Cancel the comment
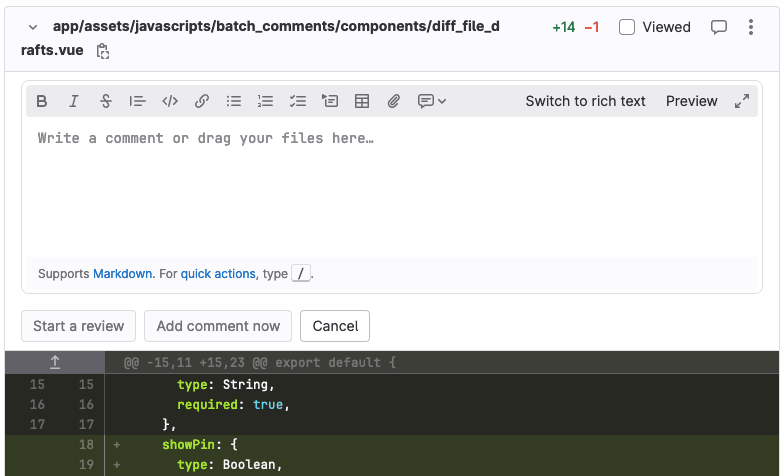Image resolution: width=784 pixels, height=476 pixels. (x=335, y=326)
